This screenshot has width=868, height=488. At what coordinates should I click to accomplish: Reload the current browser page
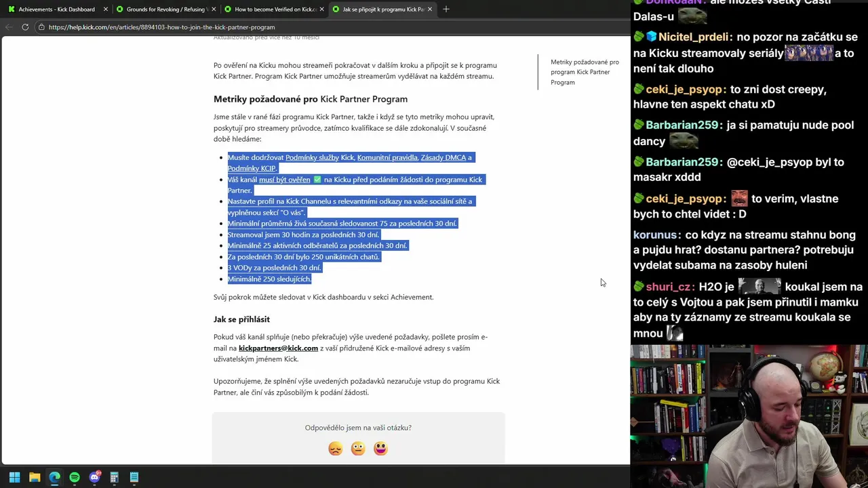point(25,27)
